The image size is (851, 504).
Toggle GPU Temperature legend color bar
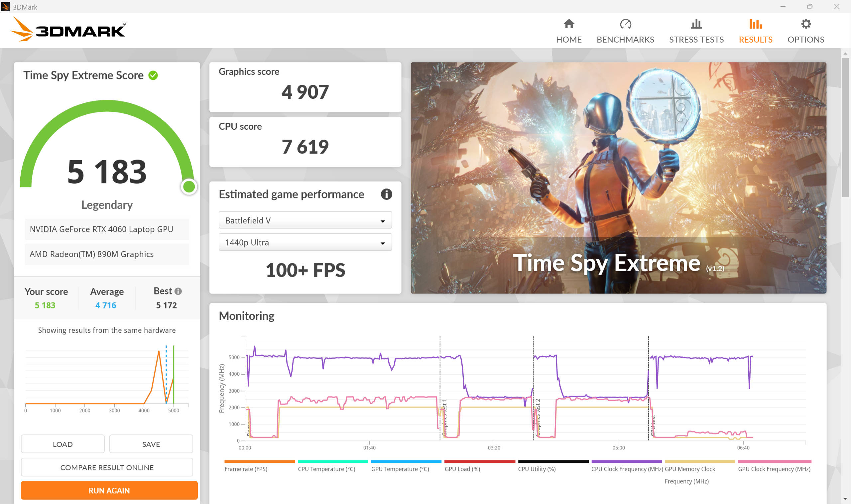pyautogui.click(x=406, y=461)
